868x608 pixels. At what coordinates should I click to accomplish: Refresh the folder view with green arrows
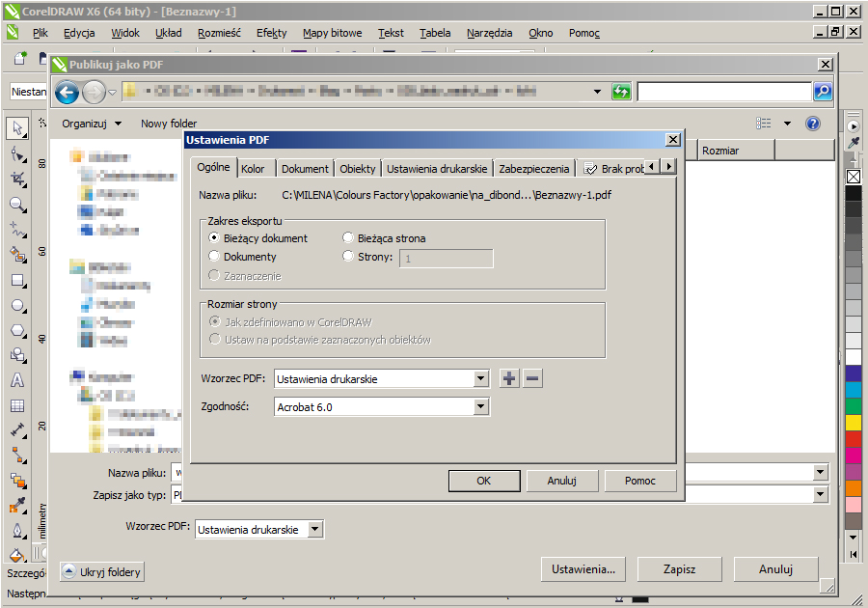pos(621,92)
